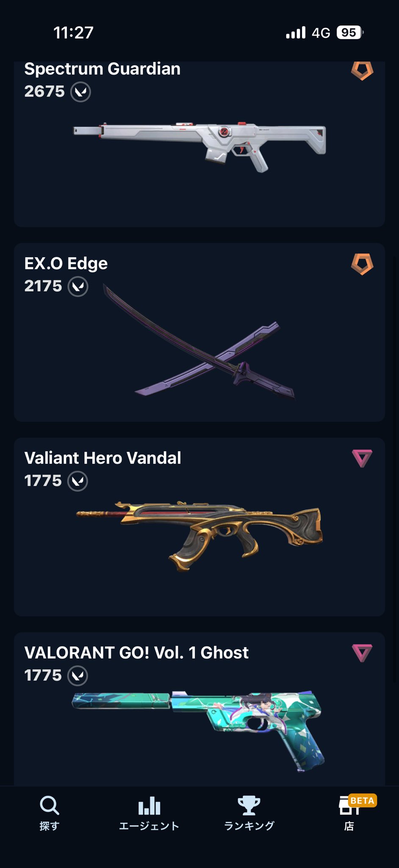Tap orange tier badge on EX.O Edge card
The width and height of the screenshot is (399, 868).
coord(362,264)
